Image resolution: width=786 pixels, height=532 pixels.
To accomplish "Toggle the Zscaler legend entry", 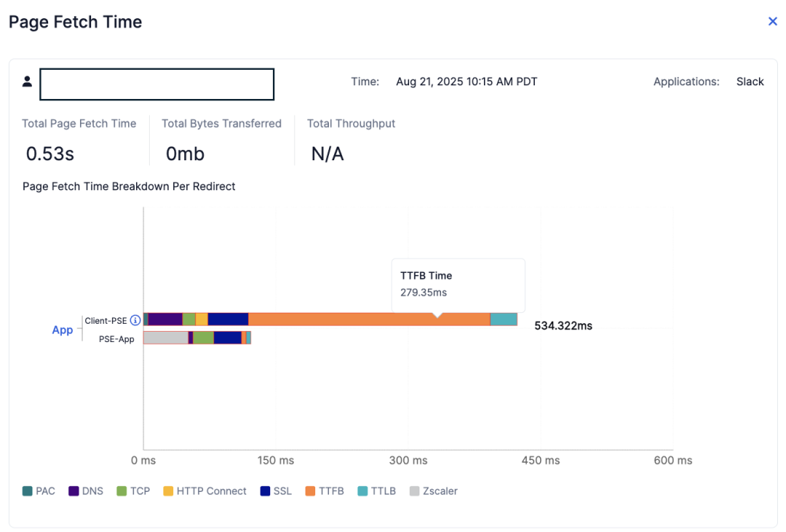I will [434, 491].
